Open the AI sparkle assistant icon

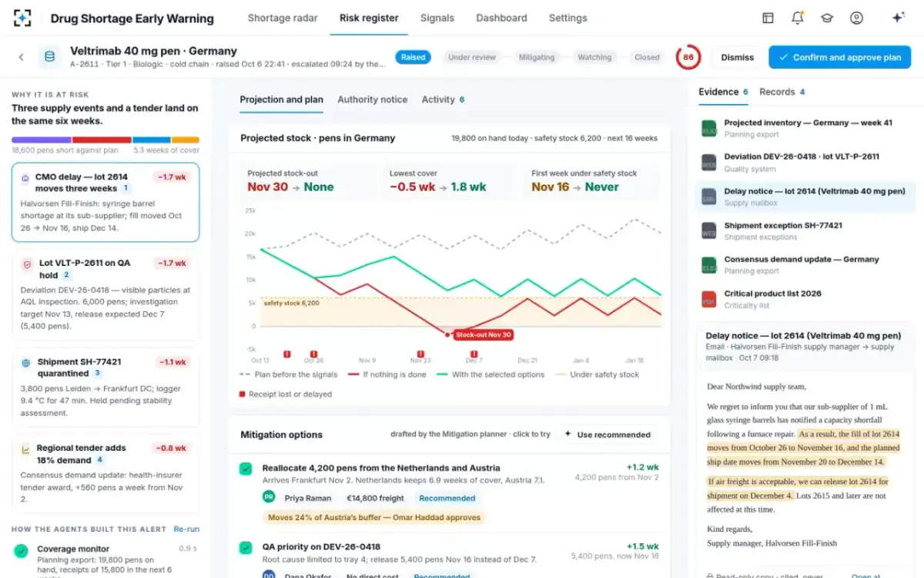pos(898,18)
